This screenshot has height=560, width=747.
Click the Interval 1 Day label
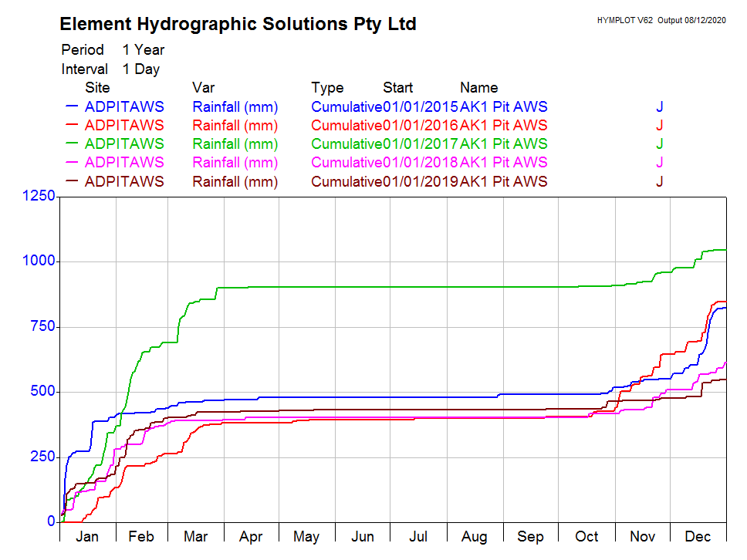point(110,69)
